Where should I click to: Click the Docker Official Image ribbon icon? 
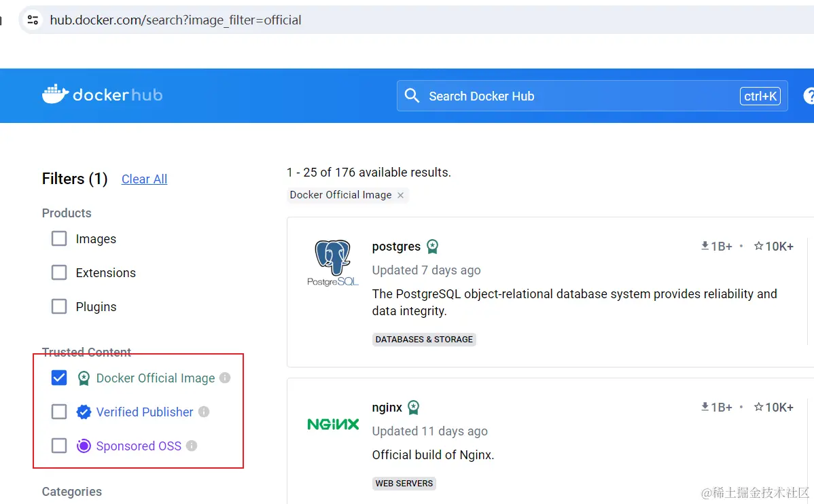pyautogui.click(x=84, y=378)
